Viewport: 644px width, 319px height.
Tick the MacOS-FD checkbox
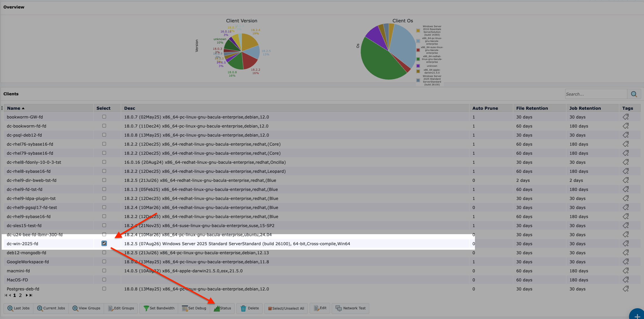[x=104, y=279]
